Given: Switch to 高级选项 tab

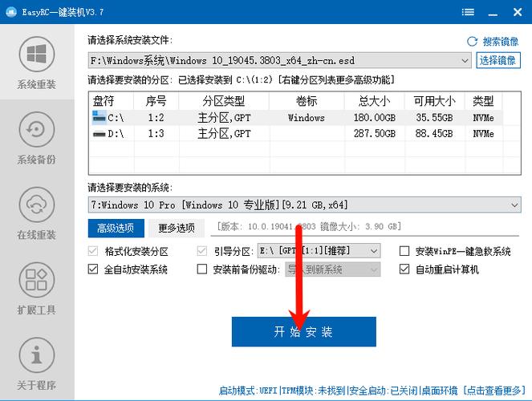Looking at the screenshot, I should pyautogui.click(x=116, y=228).
